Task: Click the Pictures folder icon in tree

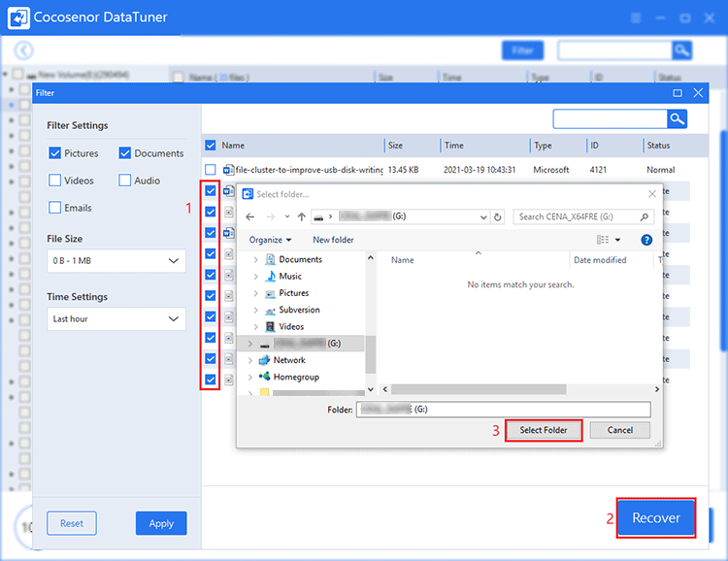Action: pos(270,293)
